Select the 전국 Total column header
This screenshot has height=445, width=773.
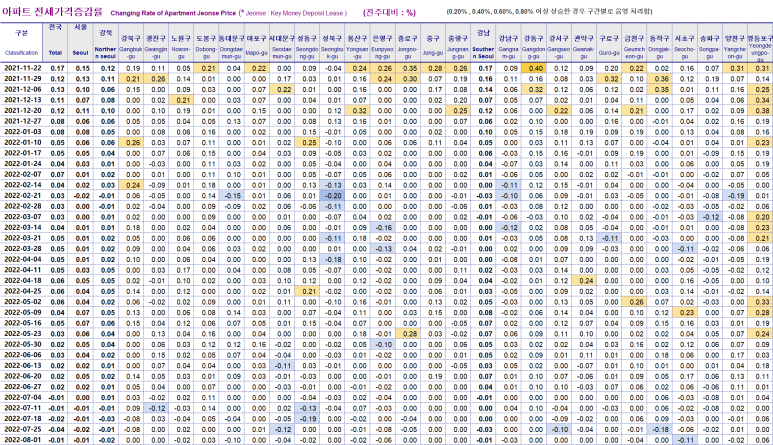click(x=56, y=42)
